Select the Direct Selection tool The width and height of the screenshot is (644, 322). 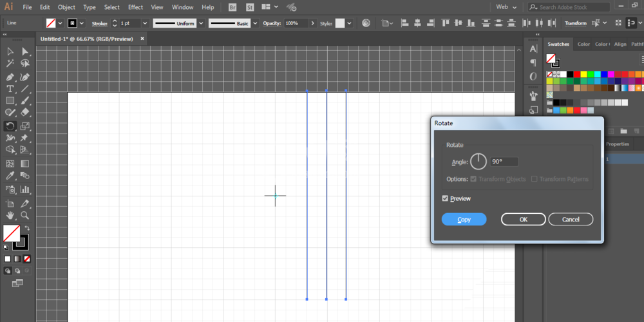[25, 52]
